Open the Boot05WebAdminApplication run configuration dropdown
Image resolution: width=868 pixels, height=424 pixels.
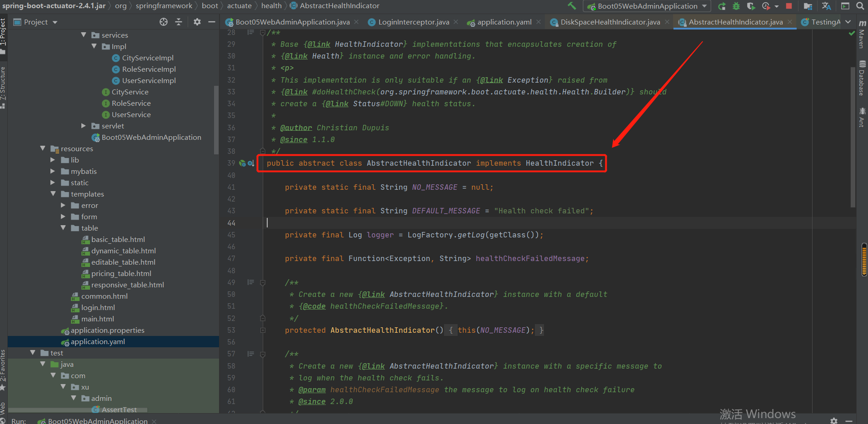point(648,6)
